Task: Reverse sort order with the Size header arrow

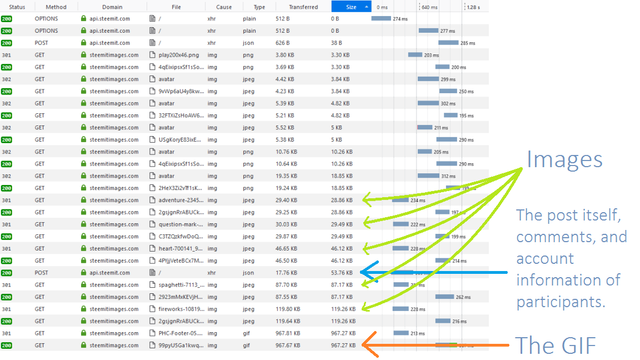Action: pyautogui.click(x=366, y=7)
